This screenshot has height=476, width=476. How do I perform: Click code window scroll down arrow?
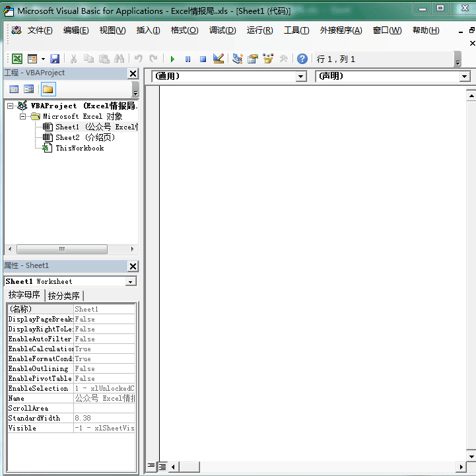pos(471,456)
